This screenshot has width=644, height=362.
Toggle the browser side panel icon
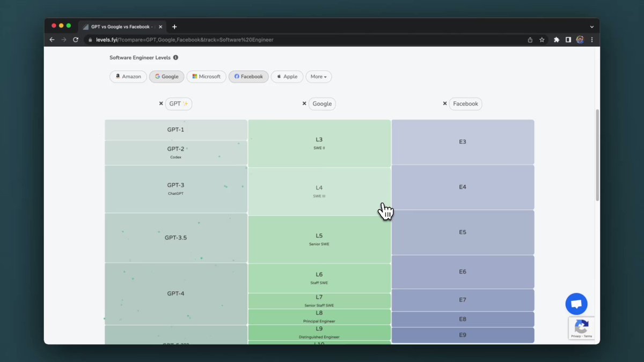click(568, 40)
